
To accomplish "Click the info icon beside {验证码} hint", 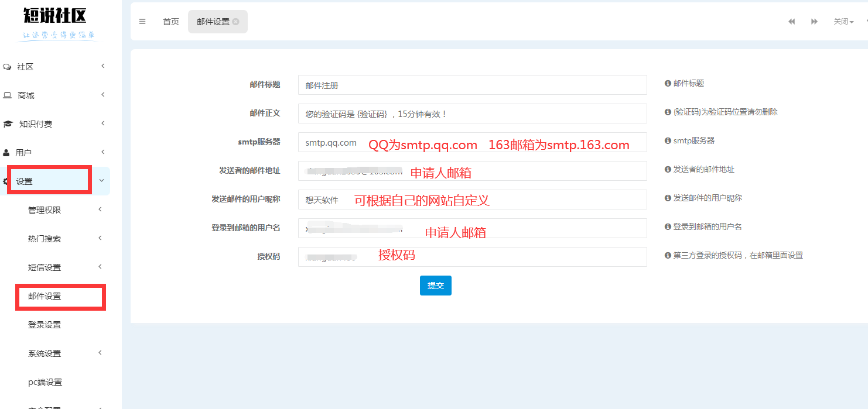I will point(668,112).
